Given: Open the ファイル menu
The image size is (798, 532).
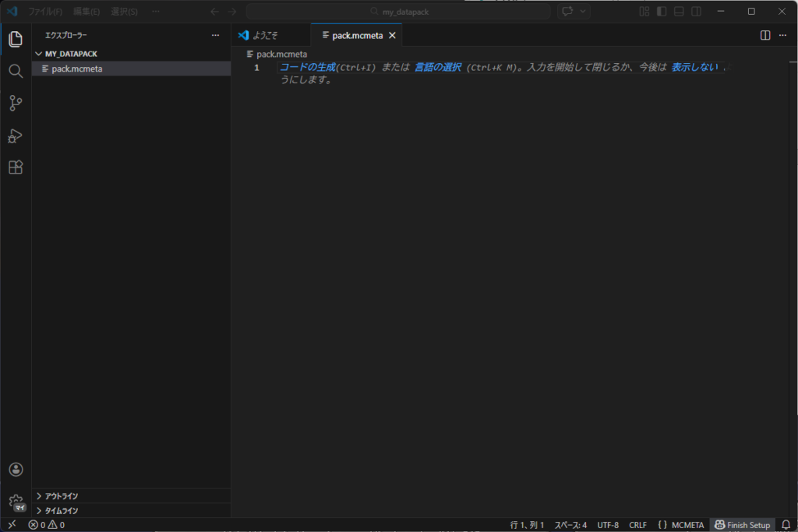Looking at the screenshot, I should click(x=44, y=11).
